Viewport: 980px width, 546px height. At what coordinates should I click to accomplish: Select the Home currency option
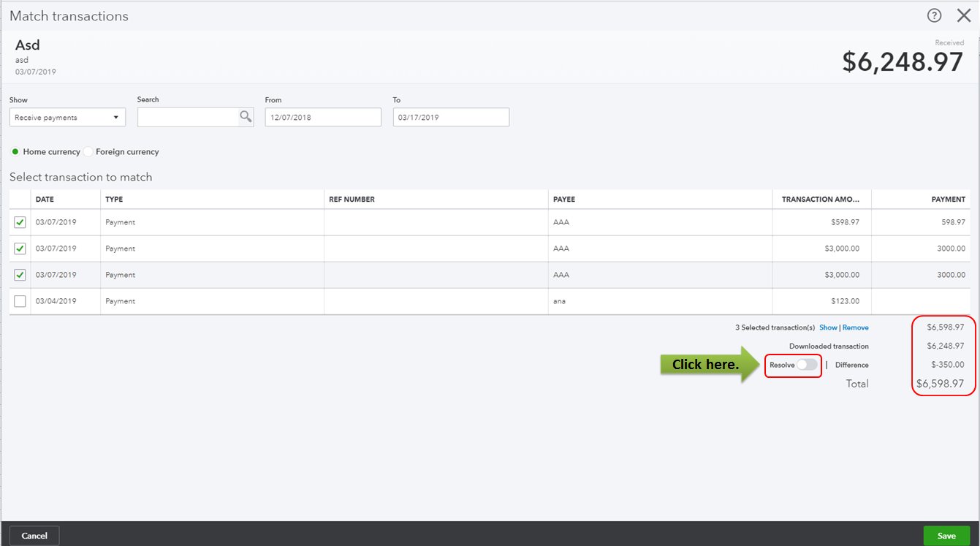tap(15, 151)
